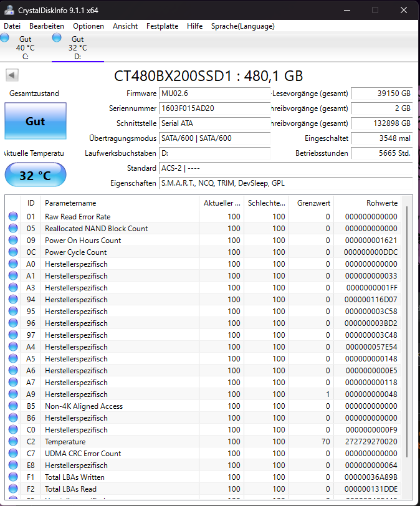
Task: Open the Sprache(Language) menu
Action: 243,26
